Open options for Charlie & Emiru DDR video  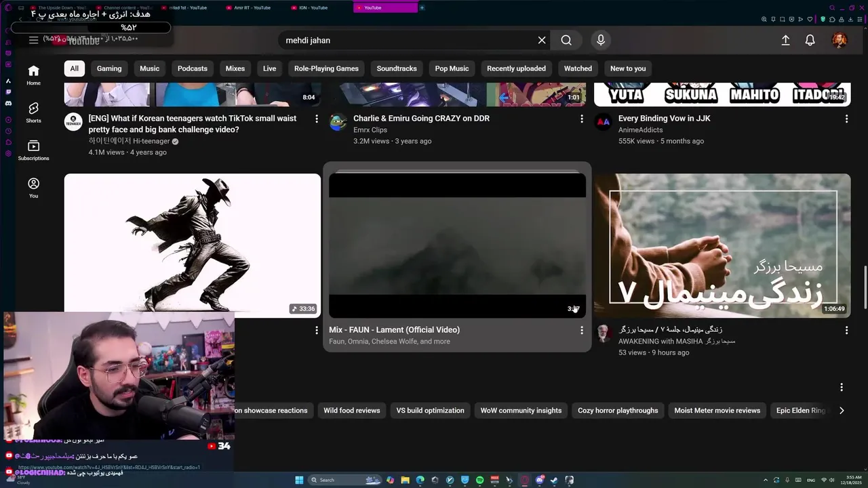click(x=581, y=119)
